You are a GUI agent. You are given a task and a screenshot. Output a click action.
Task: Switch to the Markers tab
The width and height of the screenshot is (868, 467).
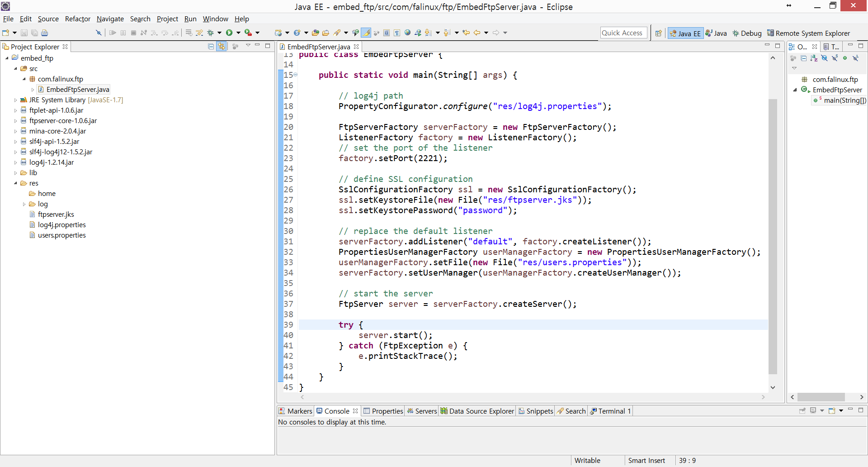coord(296,411)
